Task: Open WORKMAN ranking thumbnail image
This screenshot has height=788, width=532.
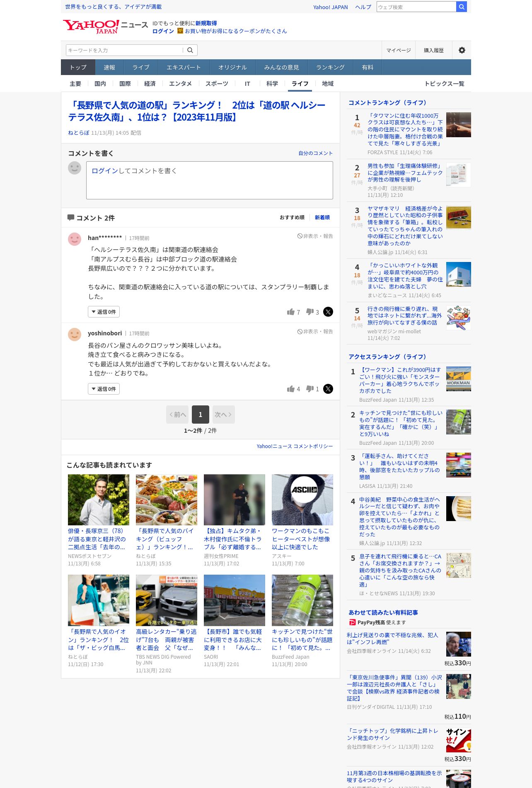Action: click(458, 379)
